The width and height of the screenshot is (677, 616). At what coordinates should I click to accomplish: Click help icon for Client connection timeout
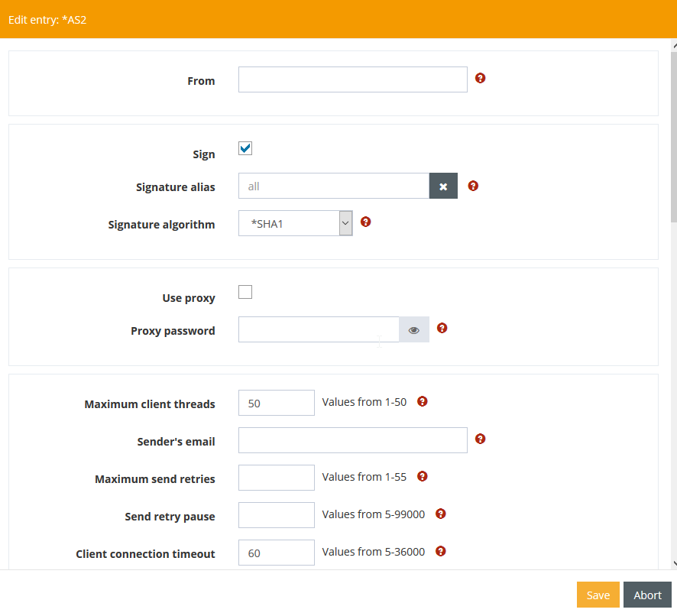pos(440,551)
